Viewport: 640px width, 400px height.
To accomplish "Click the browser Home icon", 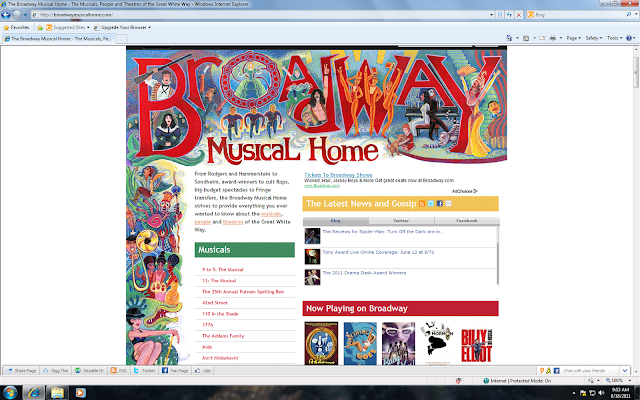I will pyautogui.click(x=509, y=38).
